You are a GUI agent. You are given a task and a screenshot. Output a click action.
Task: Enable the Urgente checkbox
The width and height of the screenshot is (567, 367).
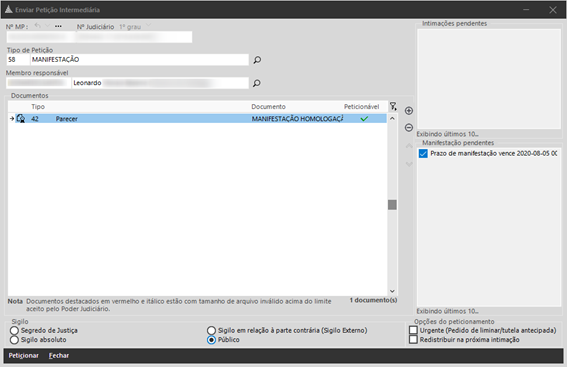coord(413,330)
